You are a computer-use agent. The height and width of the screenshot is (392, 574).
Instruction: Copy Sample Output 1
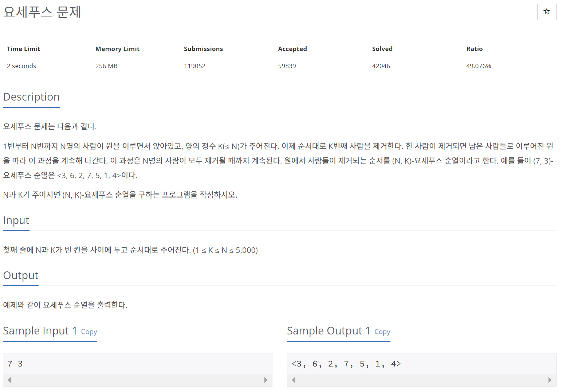click(382, 332)
